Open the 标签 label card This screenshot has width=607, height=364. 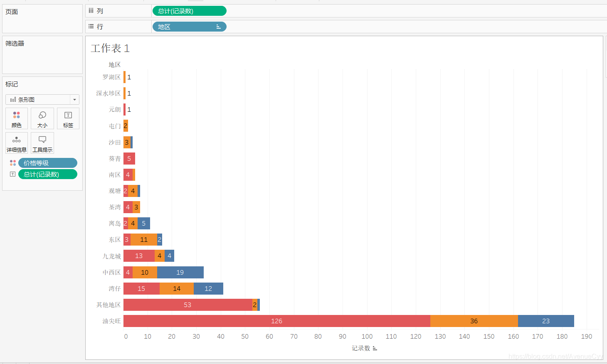(x=68, y=118)
